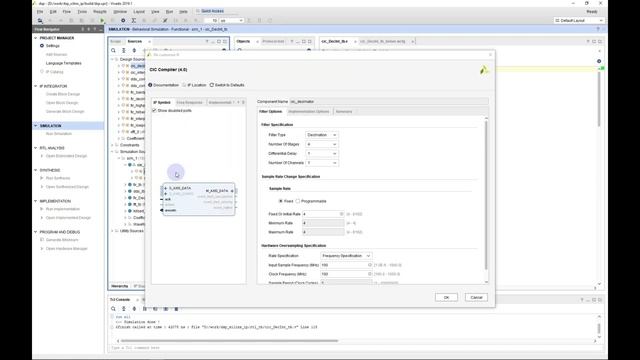Click the plus next to S_AXIS_DATA port

(x=166, y=188)
